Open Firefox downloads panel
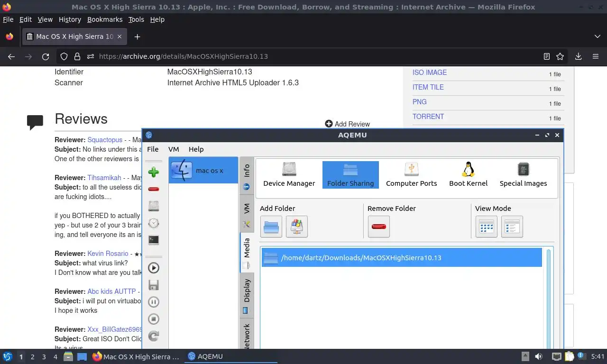 (578, 56)
